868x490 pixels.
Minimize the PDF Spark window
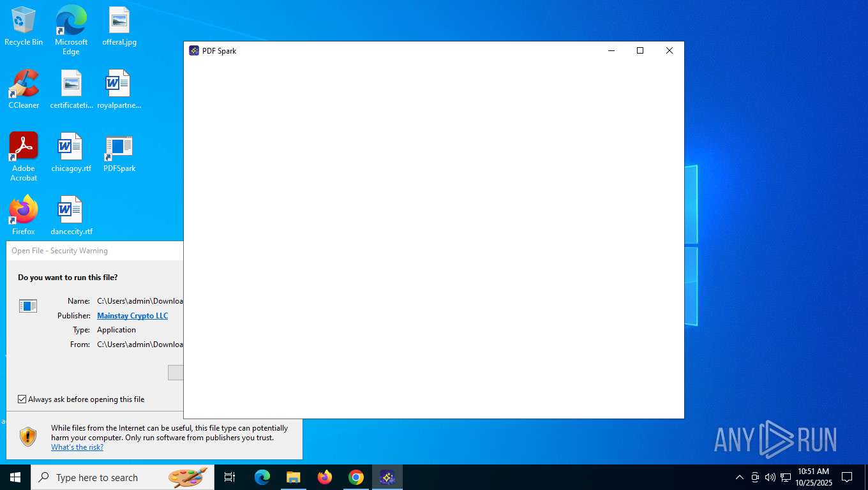pyautogui.click(x=611, y=50)
